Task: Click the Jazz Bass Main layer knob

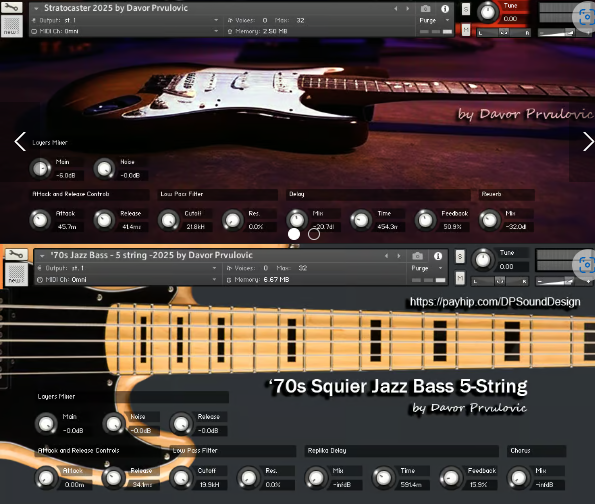Action: click(x=46, y=424)
